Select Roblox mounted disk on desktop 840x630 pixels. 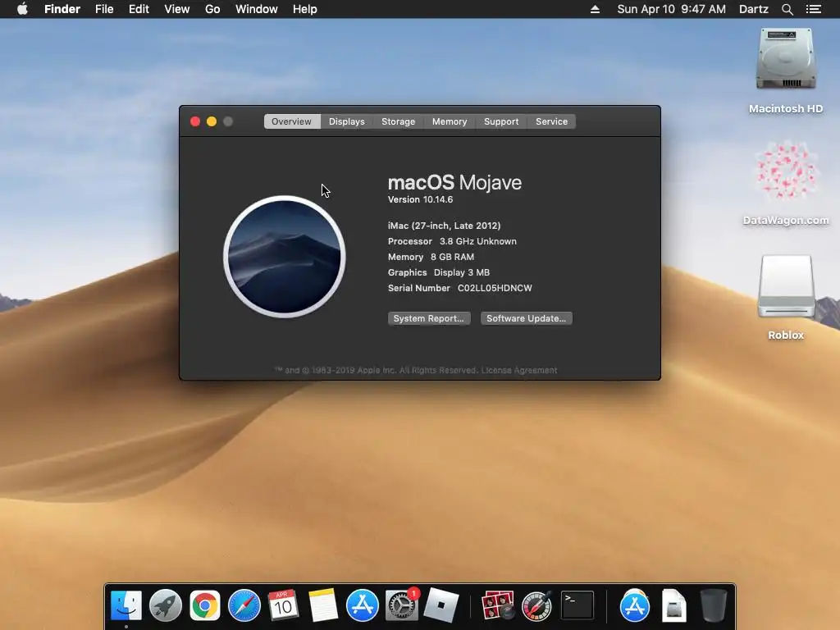(786, 286)
